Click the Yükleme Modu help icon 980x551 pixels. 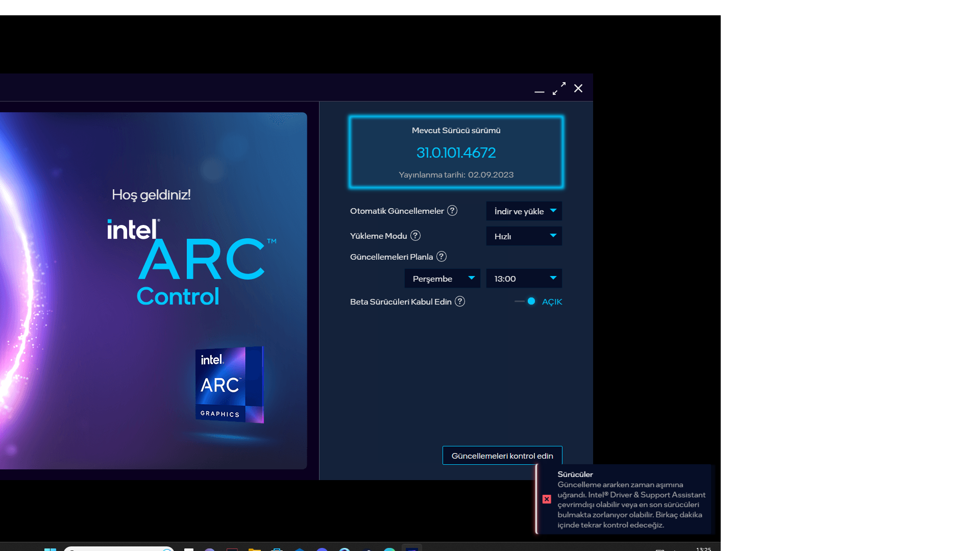[415, 236]
